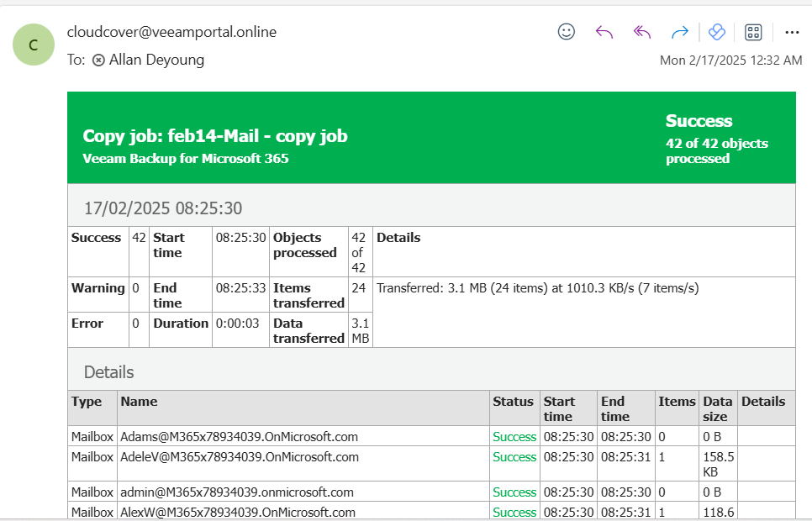Click 42 of 42 objects processed text
812x521 pixels.
pyautogui.click(x=717, y=150)
